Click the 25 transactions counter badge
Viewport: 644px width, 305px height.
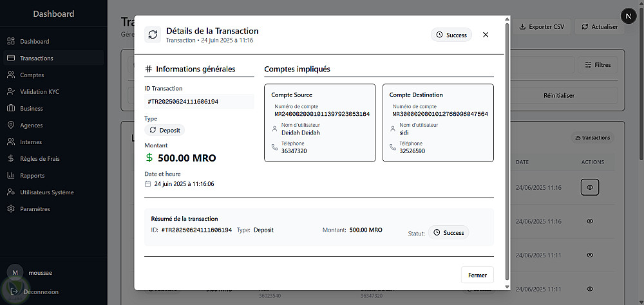(x=592, y=138)
